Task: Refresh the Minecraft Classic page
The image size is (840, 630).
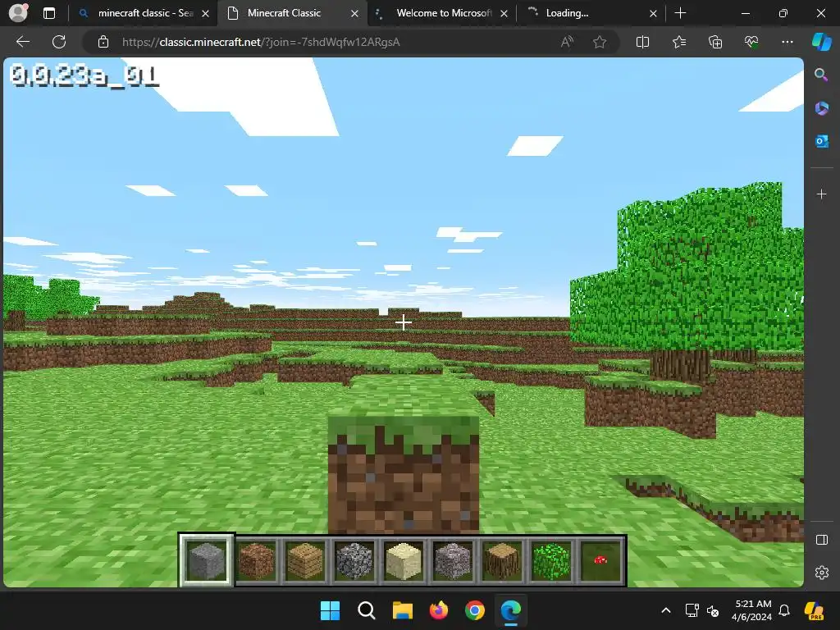Action: coord(59,42)
